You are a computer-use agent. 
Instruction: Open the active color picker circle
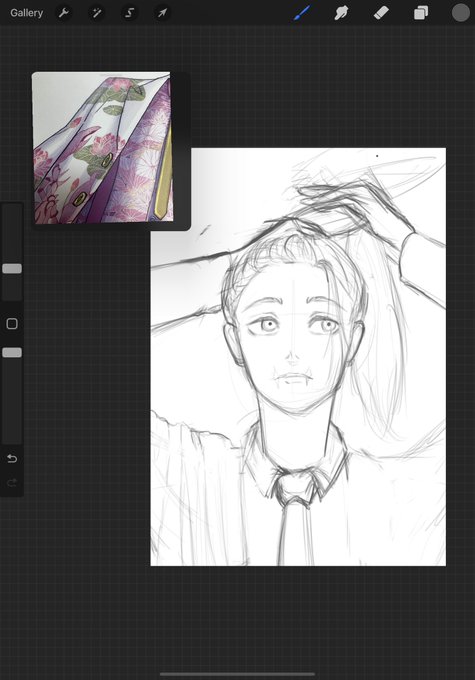pyautogui.click(x=460, y=13)
